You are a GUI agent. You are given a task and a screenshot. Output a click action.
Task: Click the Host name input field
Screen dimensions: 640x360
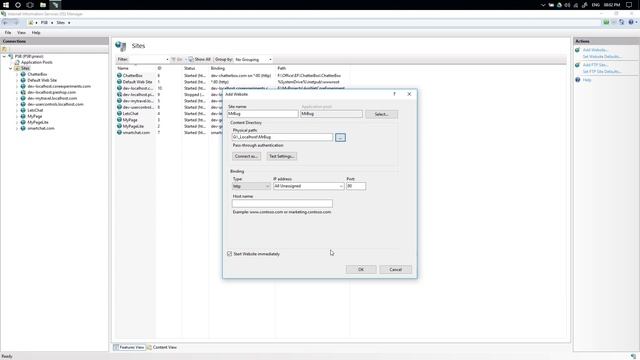coord(282,203)
